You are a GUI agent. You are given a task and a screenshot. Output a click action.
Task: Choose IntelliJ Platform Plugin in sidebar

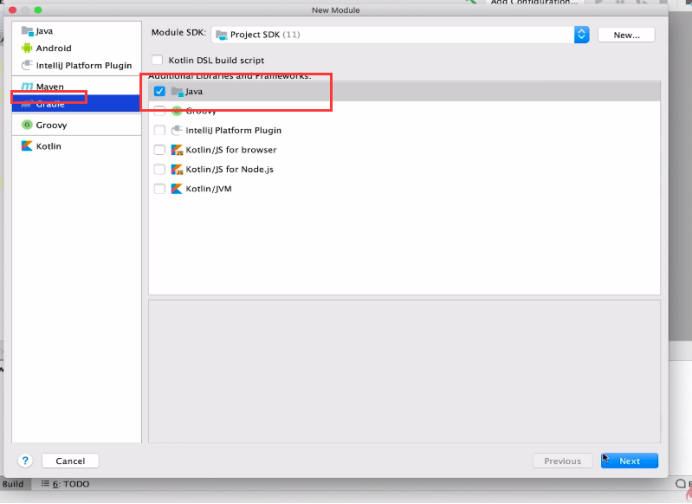coord(76,65)
